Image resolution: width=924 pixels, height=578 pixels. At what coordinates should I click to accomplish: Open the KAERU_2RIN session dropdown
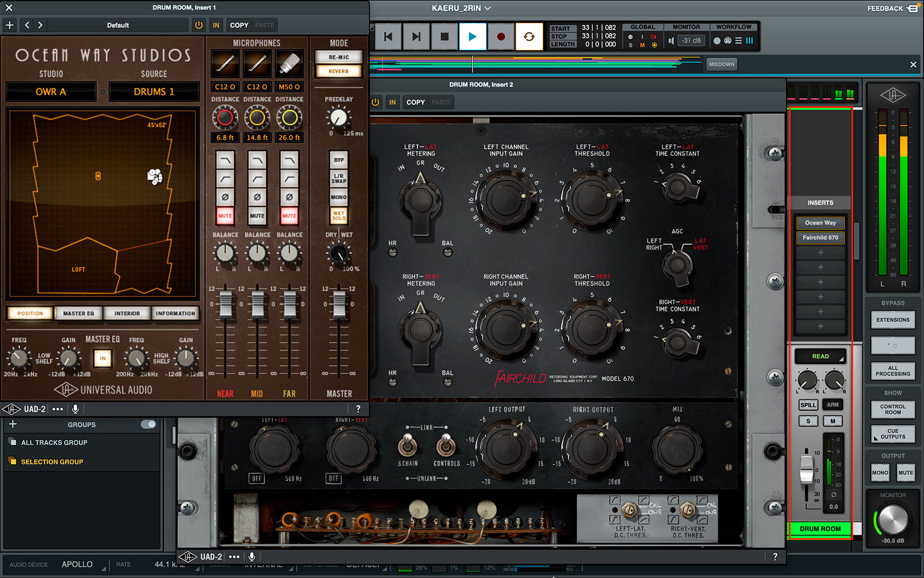pos(461,8)
